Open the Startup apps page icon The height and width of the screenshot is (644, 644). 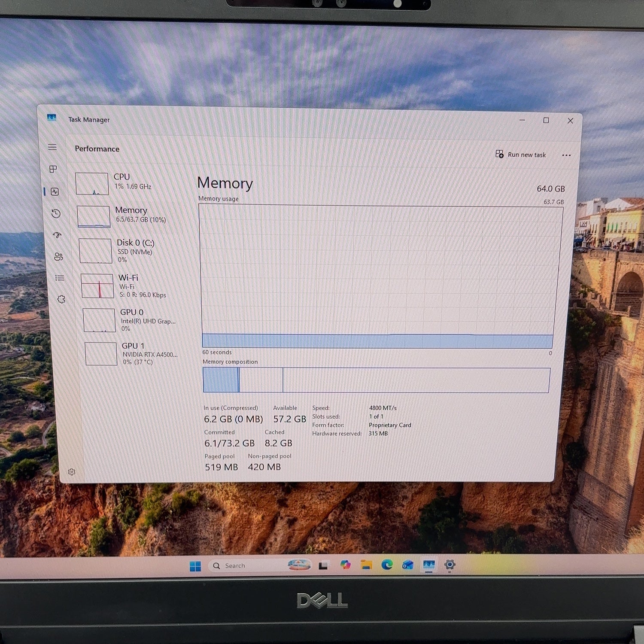click(57, 235)
